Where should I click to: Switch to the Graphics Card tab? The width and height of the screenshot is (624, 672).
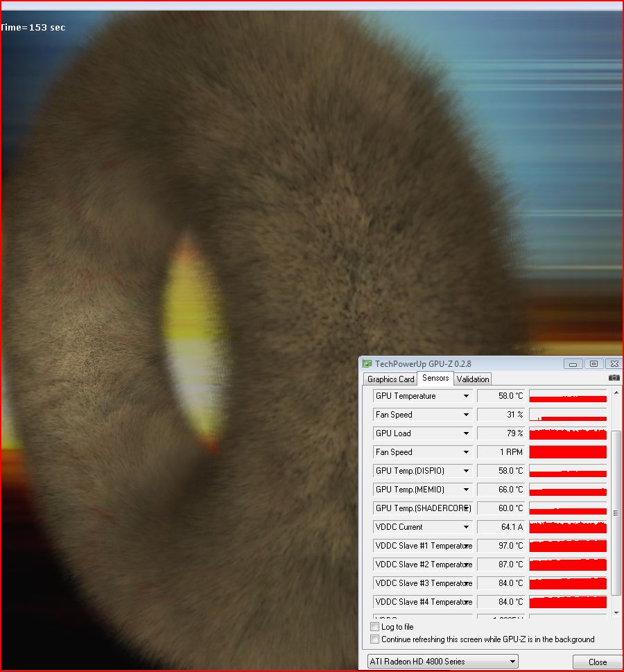click(x=390, y=379)
